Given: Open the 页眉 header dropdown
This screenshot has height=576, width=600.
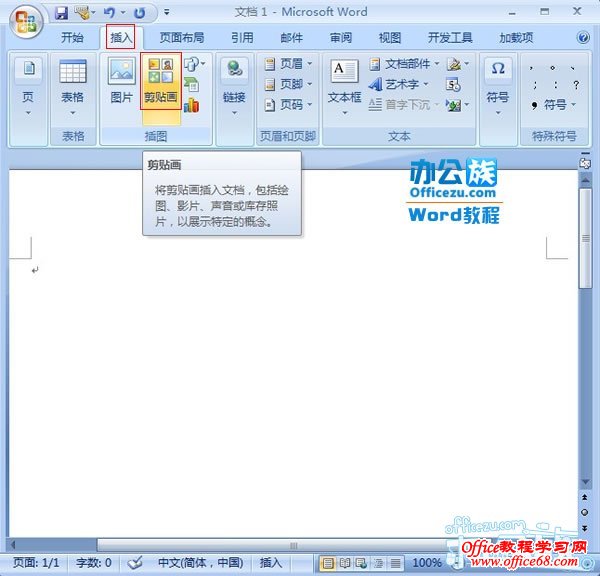Looking at the screenshot, I should pyautogui.click(x=289, y=64).
